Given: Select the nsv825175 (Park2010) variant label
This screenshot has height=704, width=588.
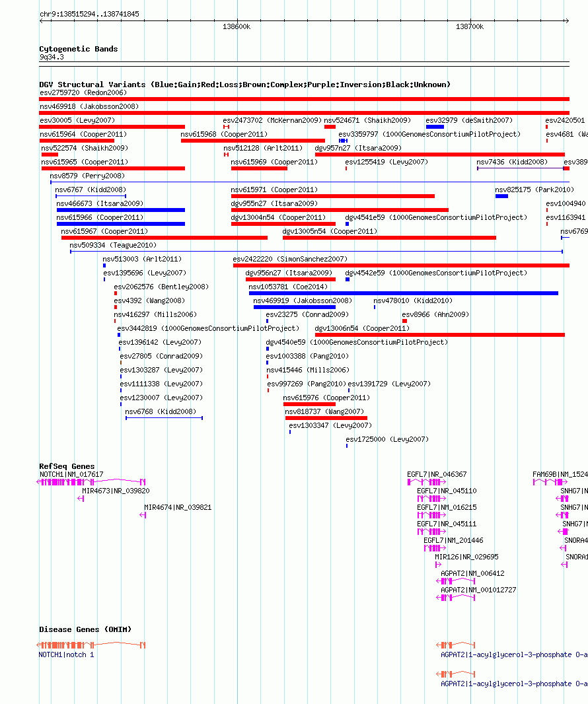Looking at the screenshot, I should pyautogui.click(x=534, y=190).
